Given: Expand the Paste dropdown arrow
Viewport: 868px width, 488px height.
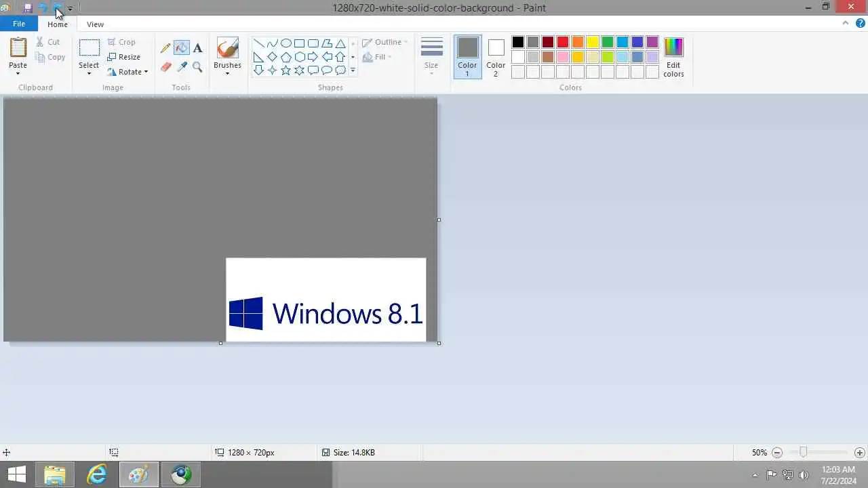Looking at the screenshot, I should click(x=18, y=73).
